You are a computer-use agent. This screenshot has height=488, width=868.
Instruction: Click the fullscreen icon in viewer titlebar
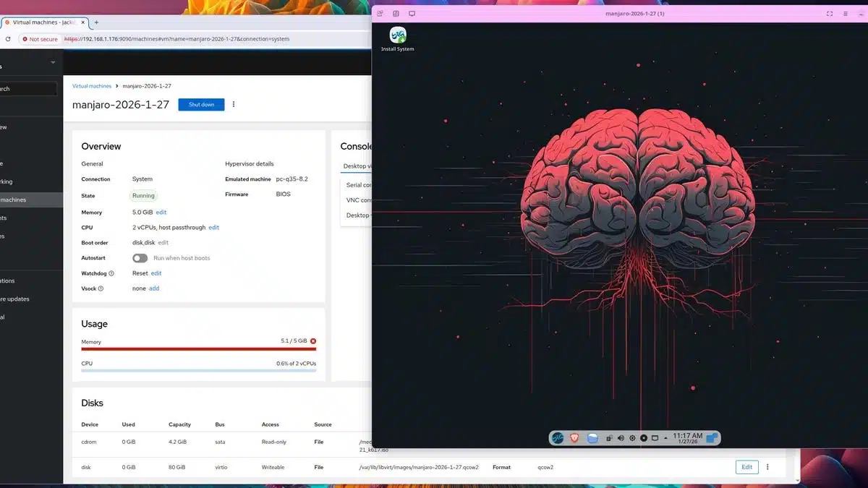tap(830, 14)
